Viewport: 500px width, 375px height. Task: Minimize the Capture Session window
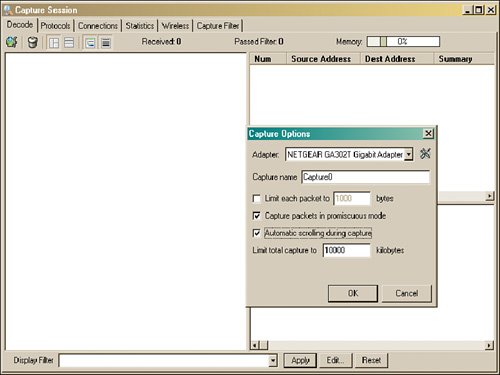pos(468,10)
